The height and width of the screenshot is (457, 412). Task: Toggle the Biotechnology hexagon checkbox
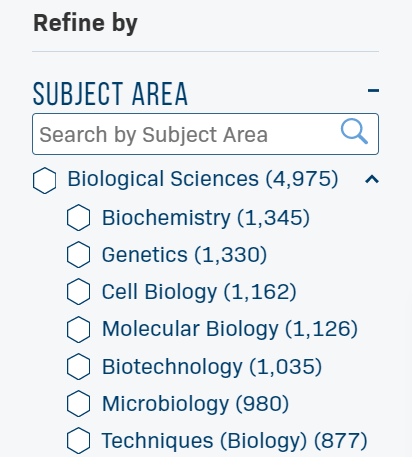pos(78,367)
